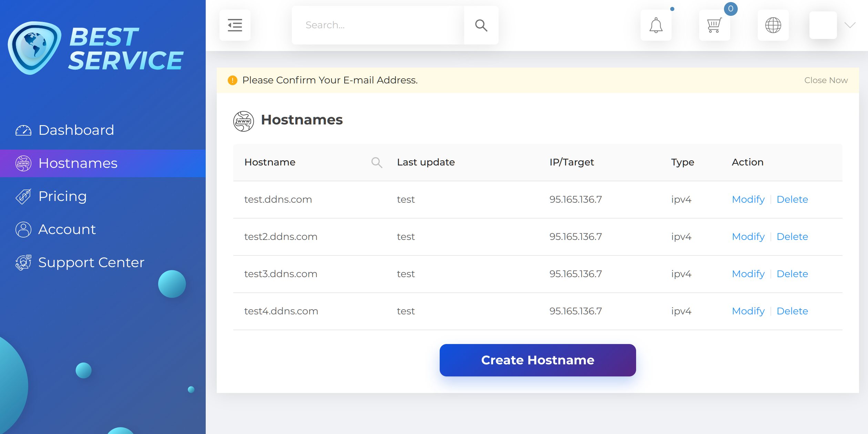Click the user avatar thumbnail
This screenshot has width=868, height=434.
coord(823,25)
